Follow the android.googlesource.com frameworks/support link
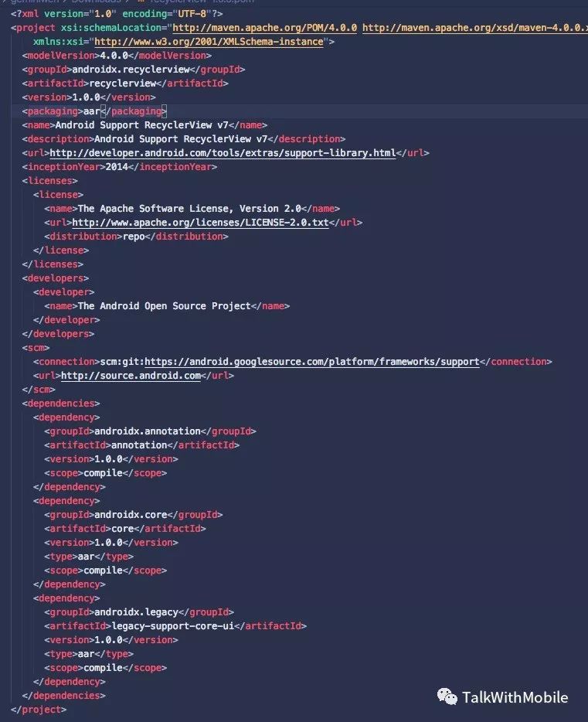This screenshot has width=588, height=722. pos(312,362)
